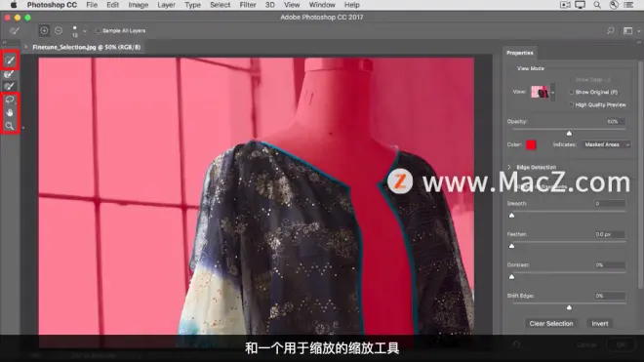
Task: Click the Invert button
Action: [x=600, y=324]
